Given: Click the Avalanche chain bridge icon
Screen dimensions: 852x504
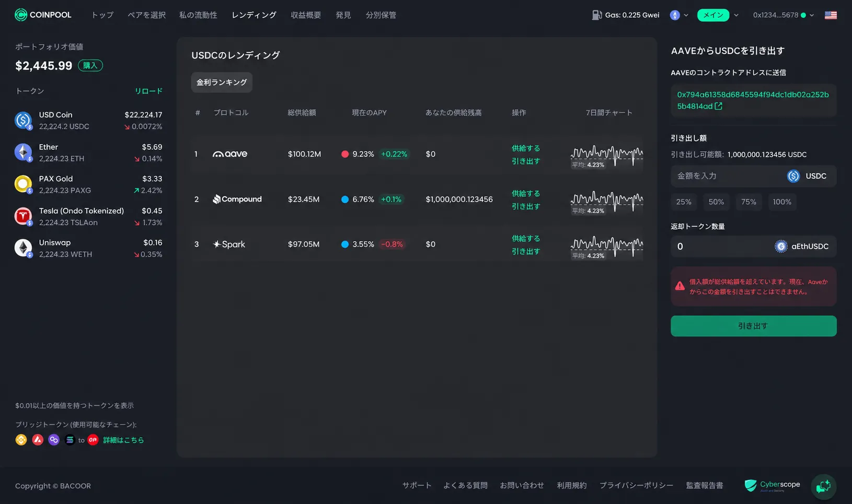Looking at the screenshot, I should coord(38,440).
